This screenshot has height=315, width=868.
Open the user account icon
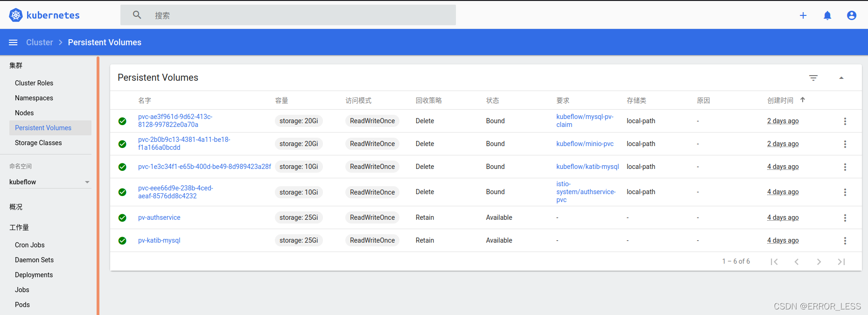(852, 15)
